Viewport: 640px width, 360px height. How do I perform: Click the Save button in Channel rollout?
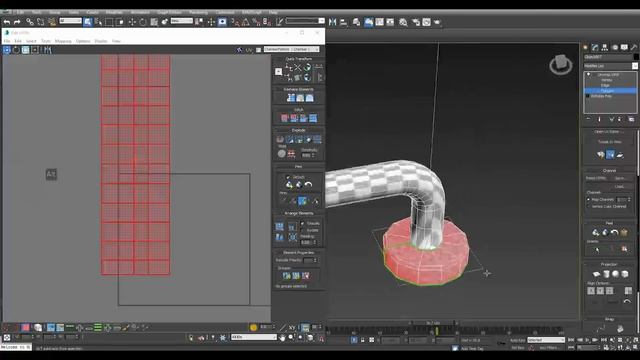620,178
